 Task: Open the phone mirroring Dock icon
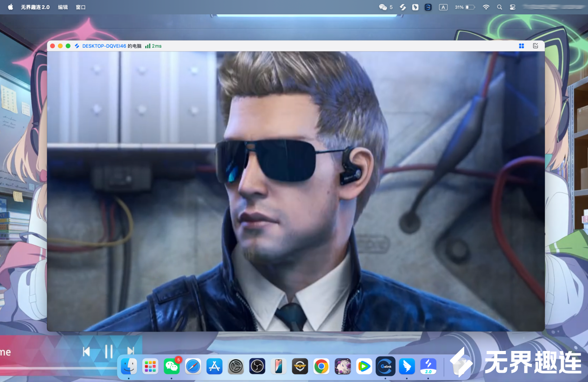(279, 366)
